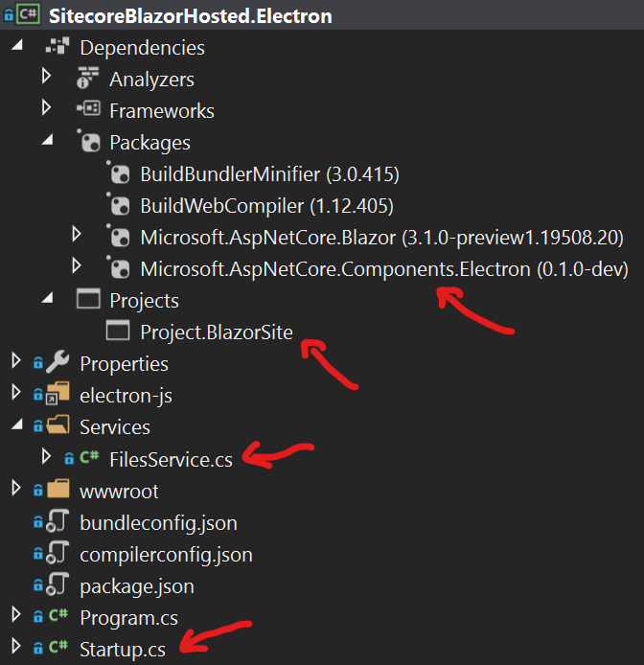The image size is (644, 665).
Task: Click the C# project icon for SitecoreBlazorHosted.Electron
Action: (29, 15)
